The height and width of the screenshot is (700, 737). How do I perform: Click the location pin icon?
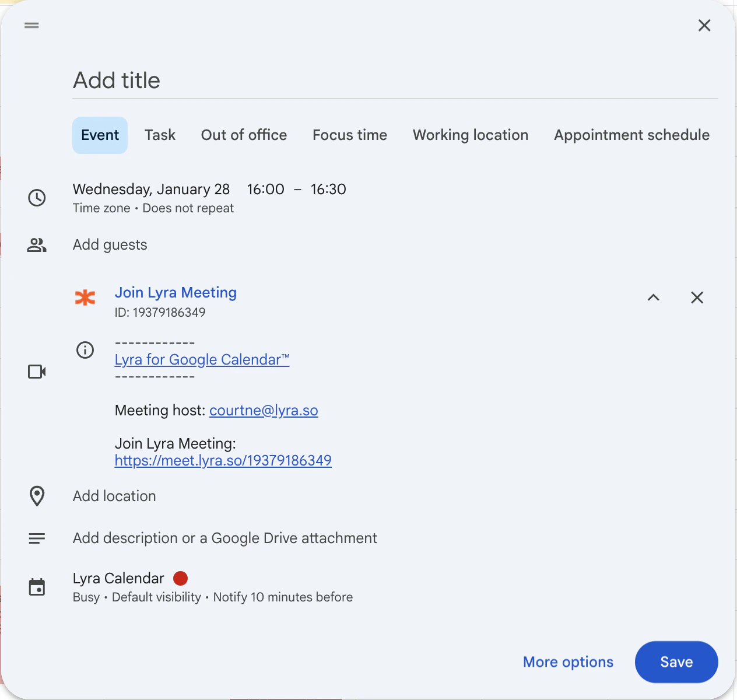click(x=37, y=496)
